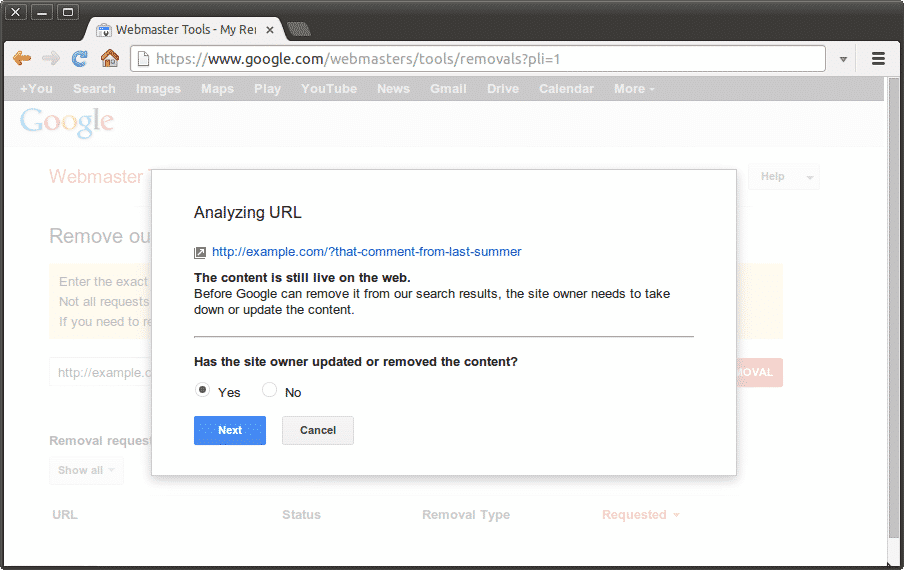904x570 pixels.
Task: Click the 'Has the site owner updated' question
Action: point(356,362)
